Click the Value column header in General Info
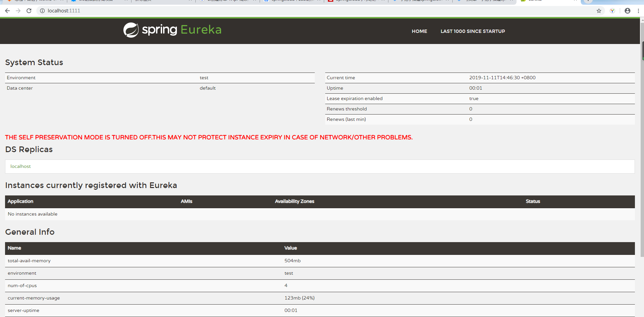644x317 pixels. pos(291,248)
